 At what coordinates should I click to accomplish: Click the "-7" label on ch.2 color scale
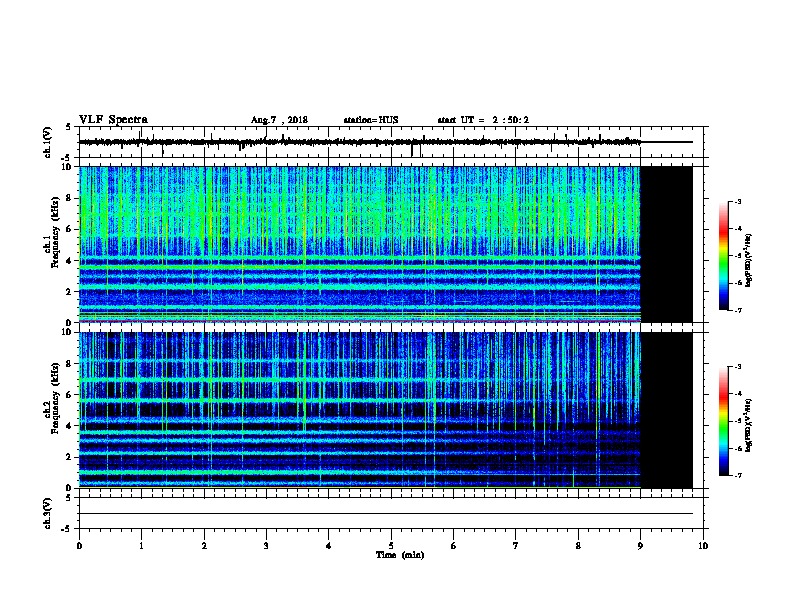pos(737,476)
